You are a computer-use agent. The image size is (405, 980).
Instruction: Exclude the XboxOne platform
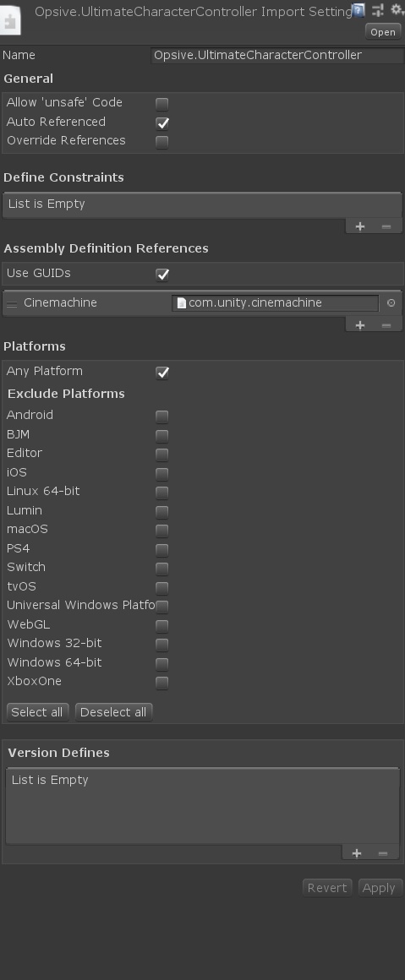point(162,683)
